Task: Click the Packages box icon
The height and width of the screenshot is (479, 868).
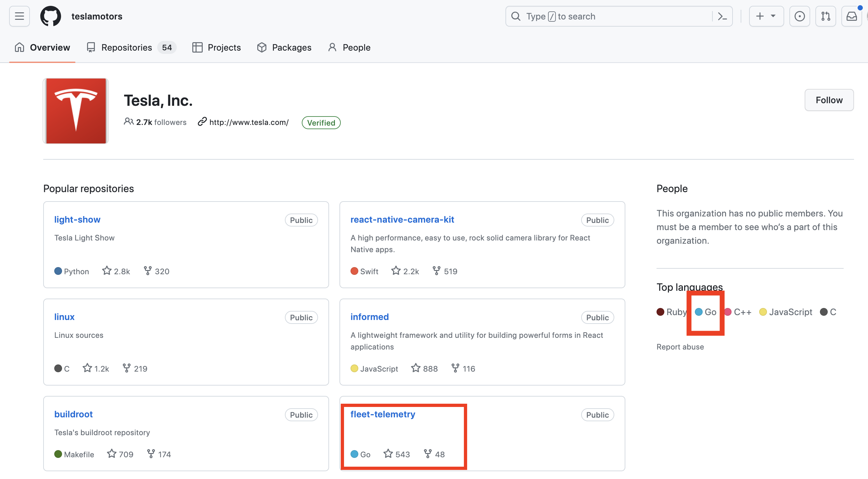Action: (x=262, y=47)
